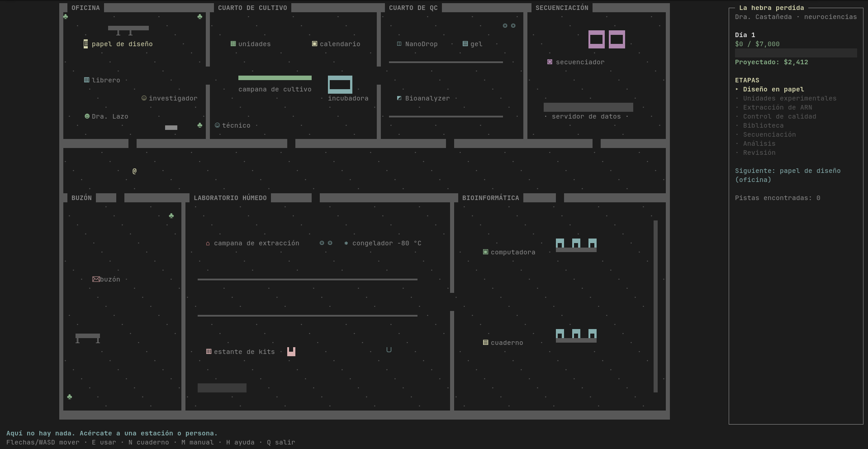The width and height of the screenshot is (868, 449).
Task: Click the técnico person icon
Action: 217,125
